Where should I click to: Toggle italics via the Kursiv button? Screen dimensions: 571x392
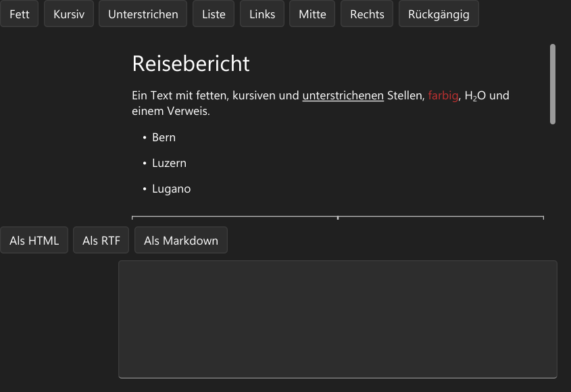click(69, 14)
